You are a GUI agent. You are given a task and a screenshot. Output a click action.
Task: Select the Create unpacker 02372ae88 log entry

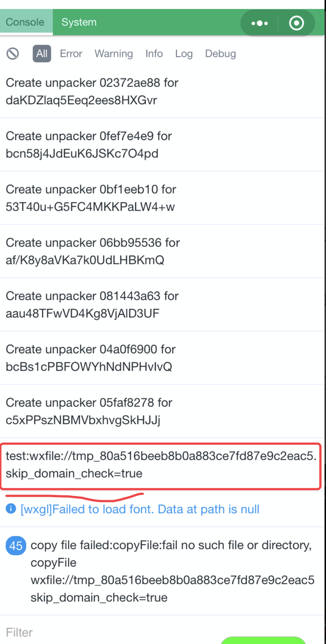point(92,91)
